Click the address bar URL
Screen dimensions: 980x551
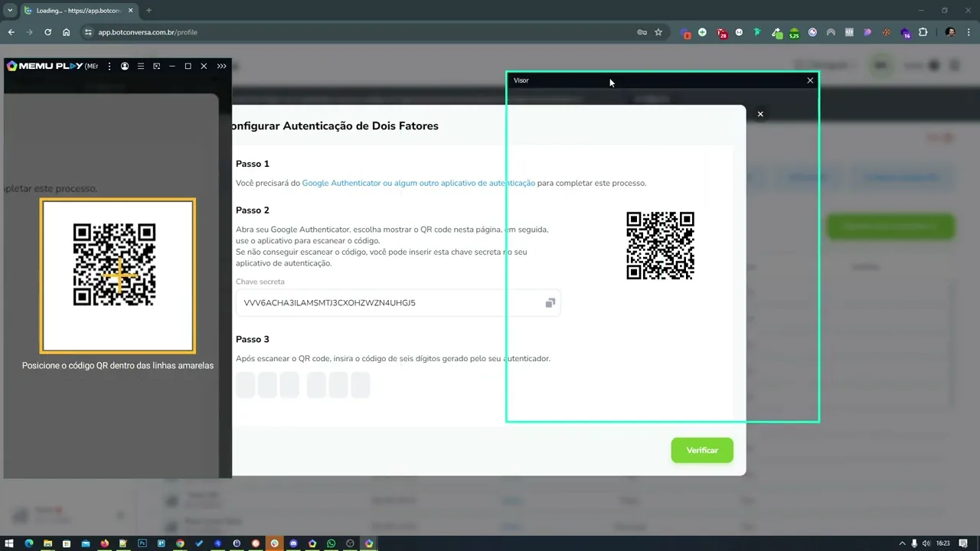coord(148,32)
